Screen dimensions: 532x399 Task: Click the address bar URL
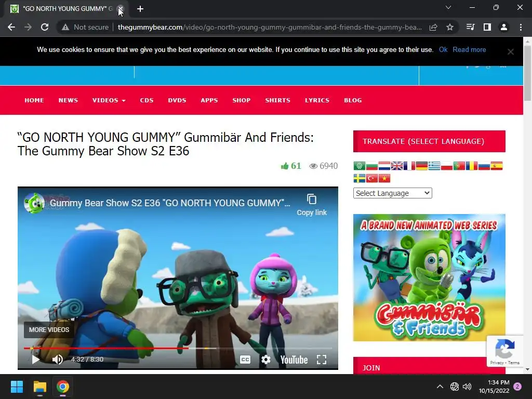click(x=270, y=27)
